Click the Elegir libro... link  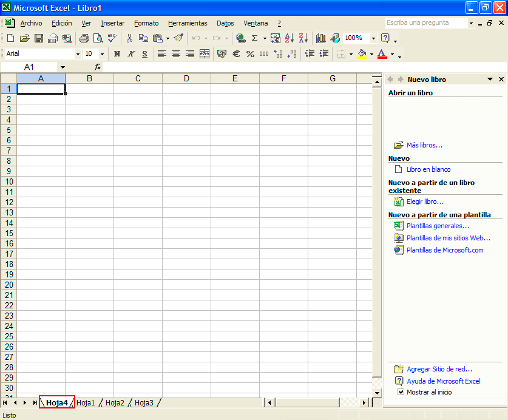pyautogui.click(x=425, y=202)
